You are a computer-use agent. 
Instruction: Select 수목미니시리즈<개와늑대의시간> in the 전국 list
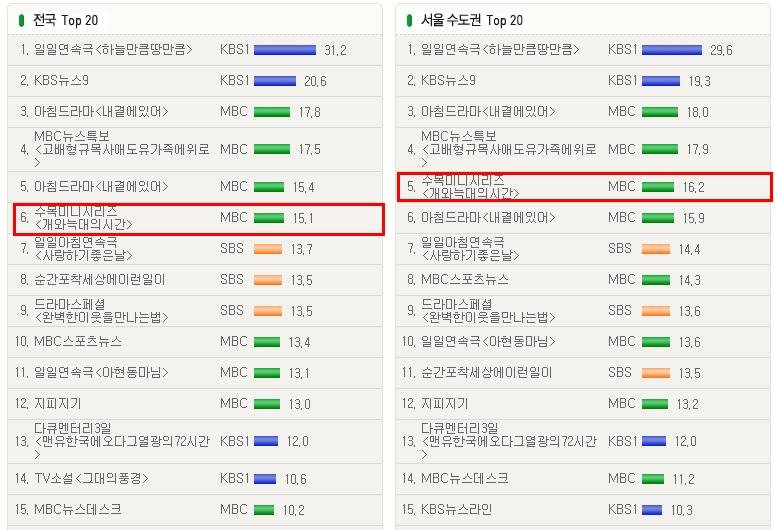[83, 218]
